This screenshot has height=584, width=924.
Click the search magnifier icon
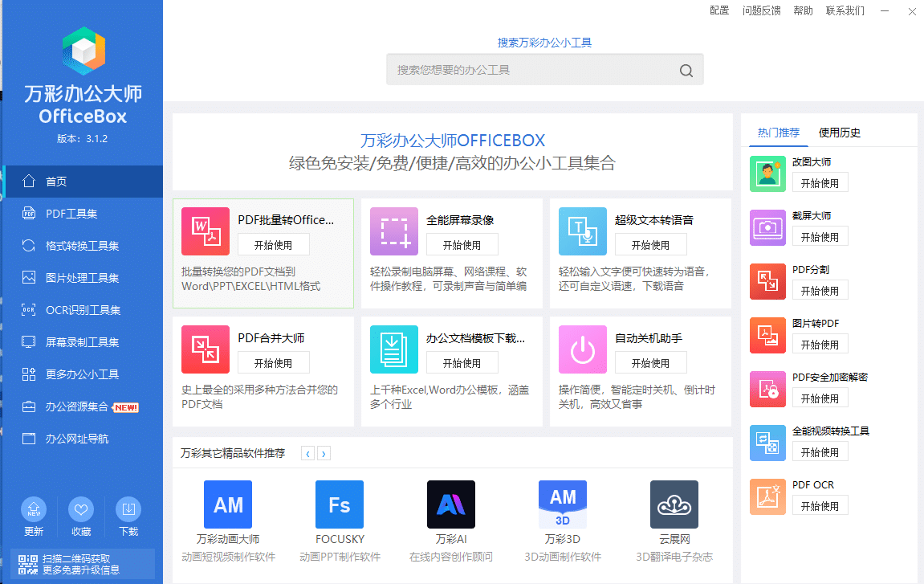coord(686,71)
